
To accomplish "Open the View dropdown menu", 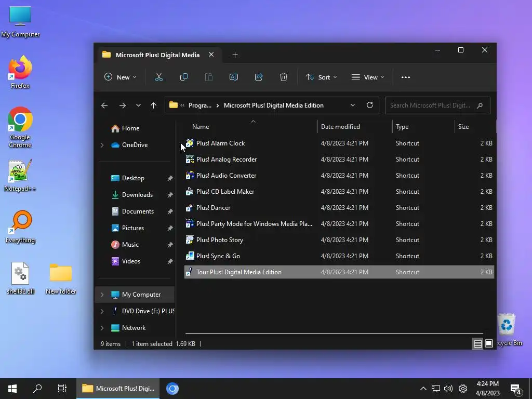I will pos(368,77).
